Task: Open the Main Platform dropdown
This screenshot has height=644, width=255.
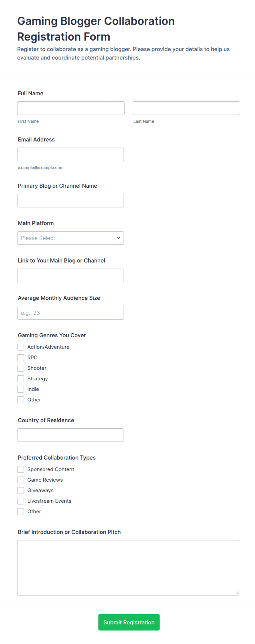Action: click(70, 238)
